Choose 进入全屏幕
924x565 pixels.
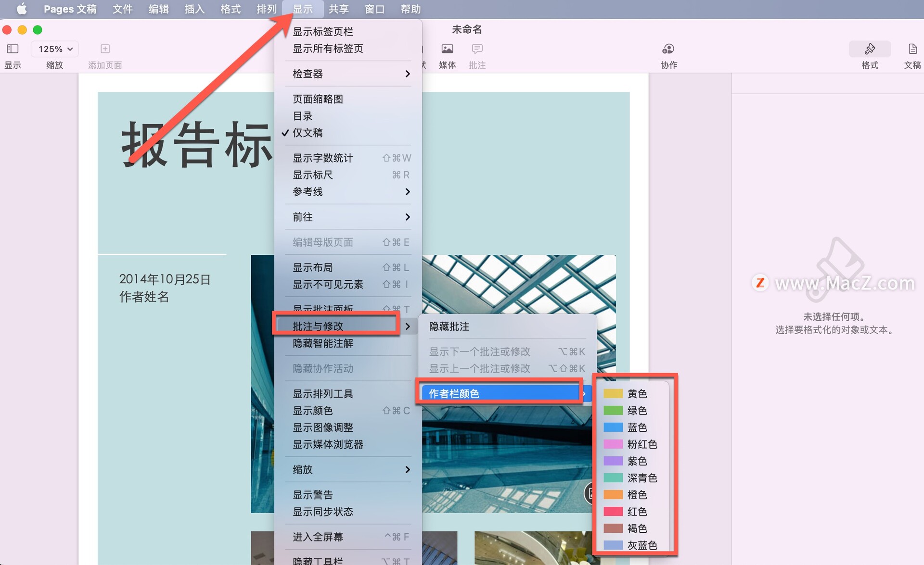coord(348,537)
